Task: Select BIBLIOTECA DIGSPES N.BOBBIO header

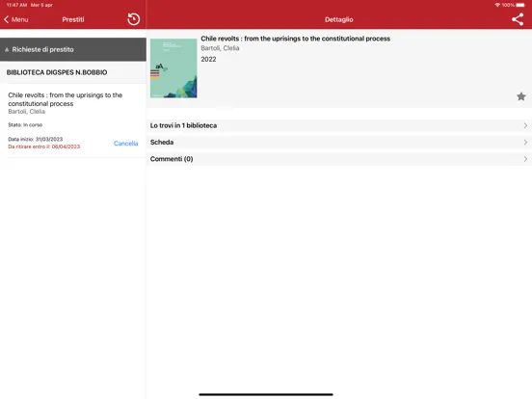Action: [x=73, y=72]
